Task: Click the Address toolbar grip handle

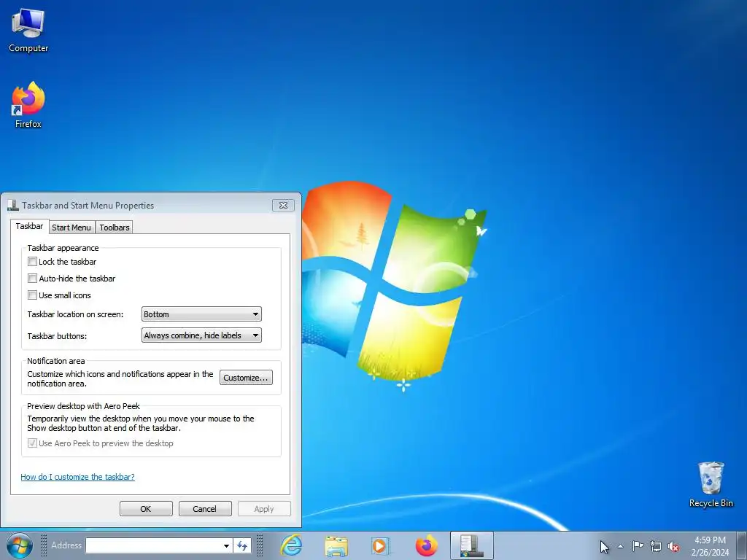Action: point(44,545)
